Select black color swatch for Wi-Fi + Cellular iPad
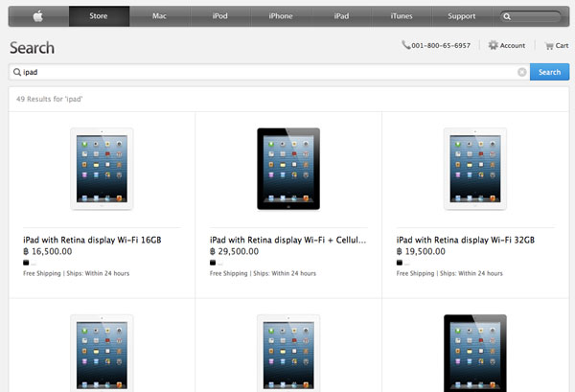 click(x=213, y=263)
